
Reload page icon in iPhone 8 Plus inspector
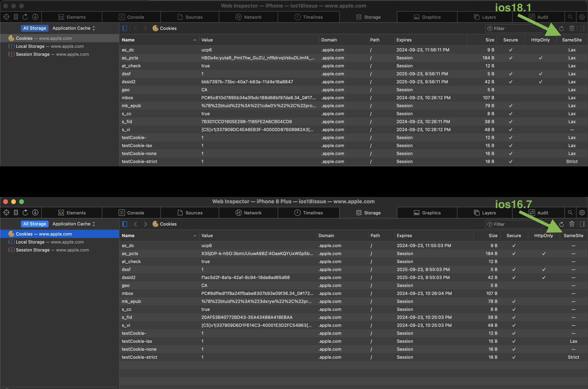[25, 213]
